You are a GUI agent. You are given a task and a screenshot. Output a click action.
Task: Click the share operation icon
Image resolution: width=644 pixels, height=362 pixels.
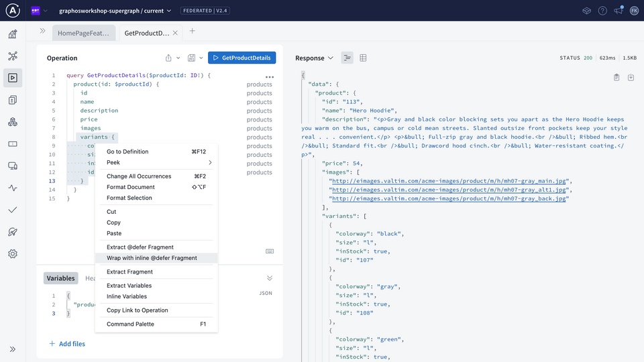click(x=168, y=58)
